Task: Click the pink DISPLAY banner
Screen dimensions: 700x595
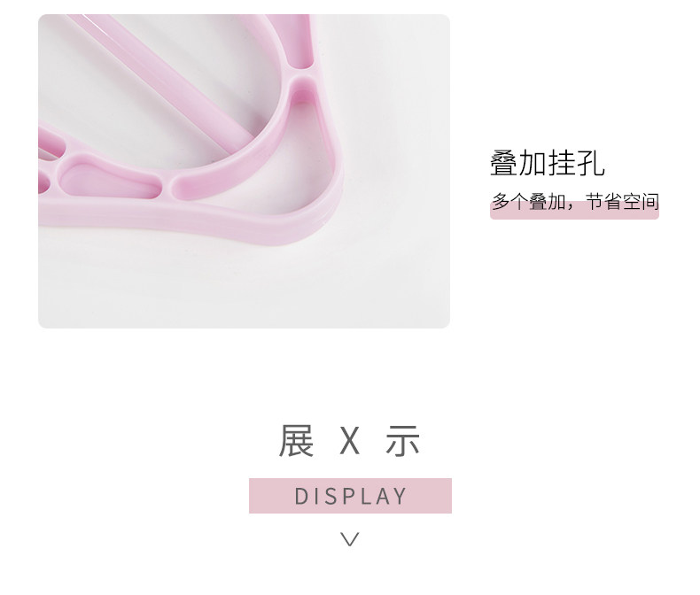Action: tap(350, 496)
